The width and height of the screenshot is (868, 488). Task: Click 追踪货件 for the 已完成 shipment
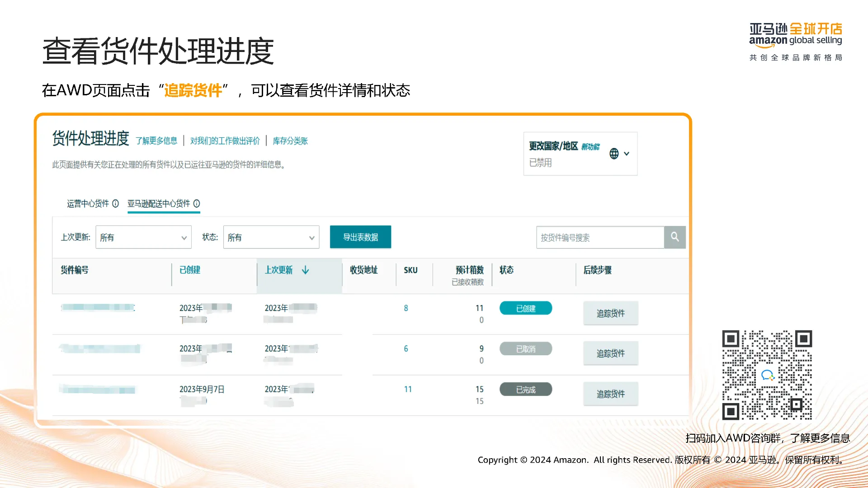click(x=610, y=394)
